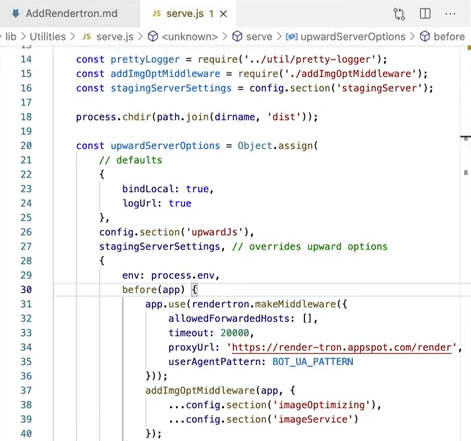Viewport: 471px width, 441px height.
Task: Click Object.assign on line 20
Action: (x=275, y=146)
